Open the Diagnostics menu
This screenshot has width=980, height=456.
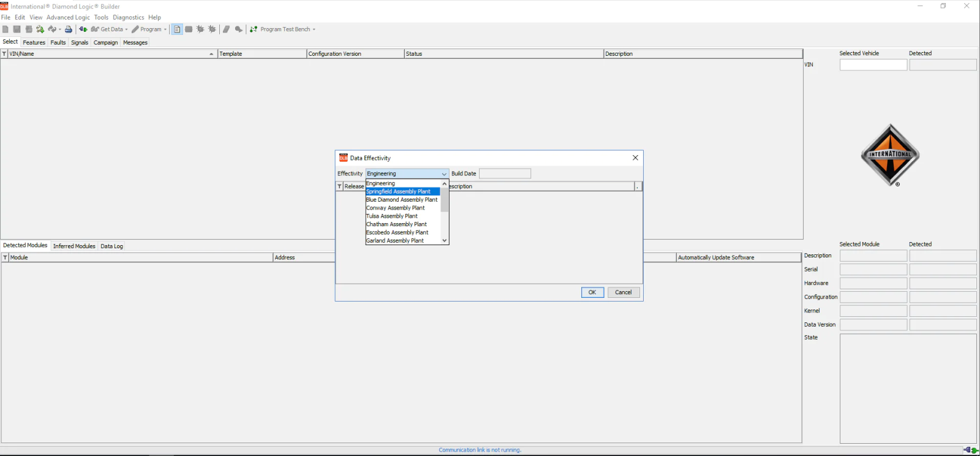pyautogui.click(x=129, y=17)
